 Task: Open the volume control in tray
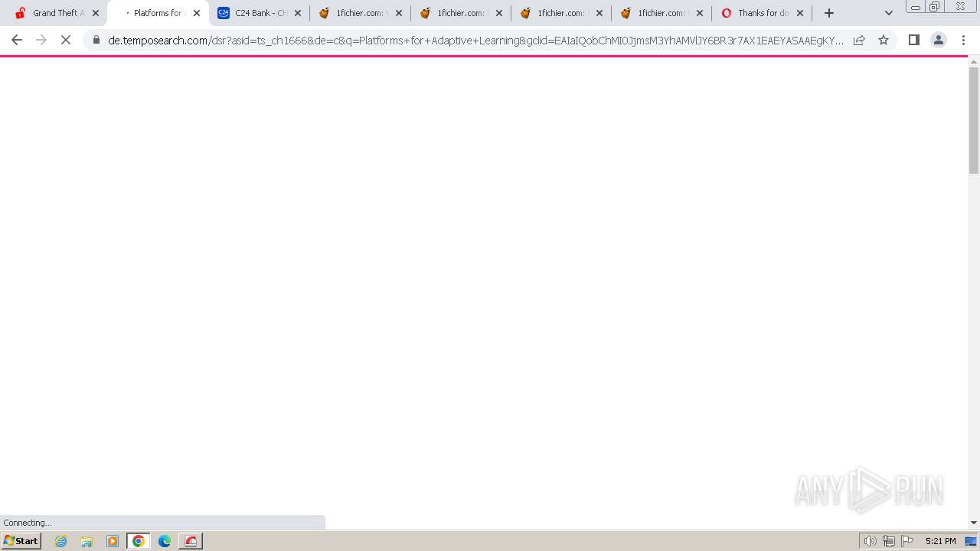871,541
